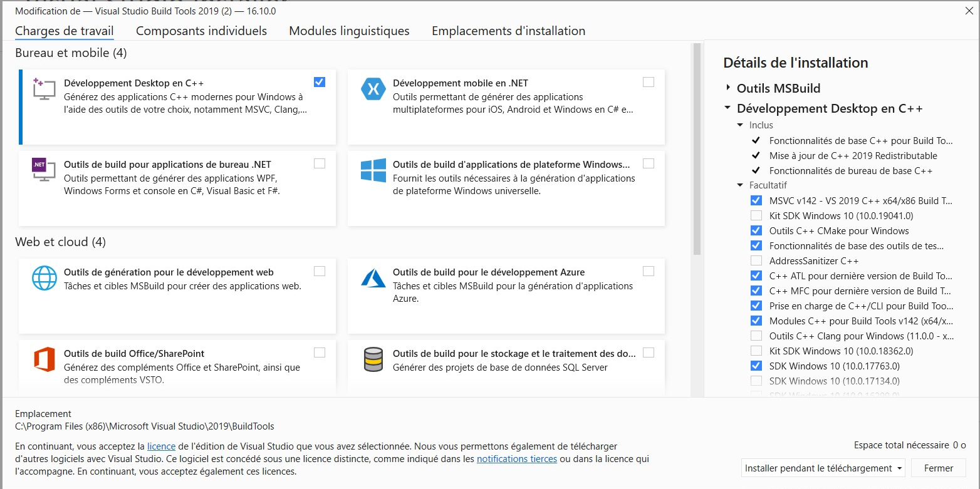The image size is (980, 489).
Task: Uncheck Développement Desktop en C++ workload
Action: tap(320, 82)
